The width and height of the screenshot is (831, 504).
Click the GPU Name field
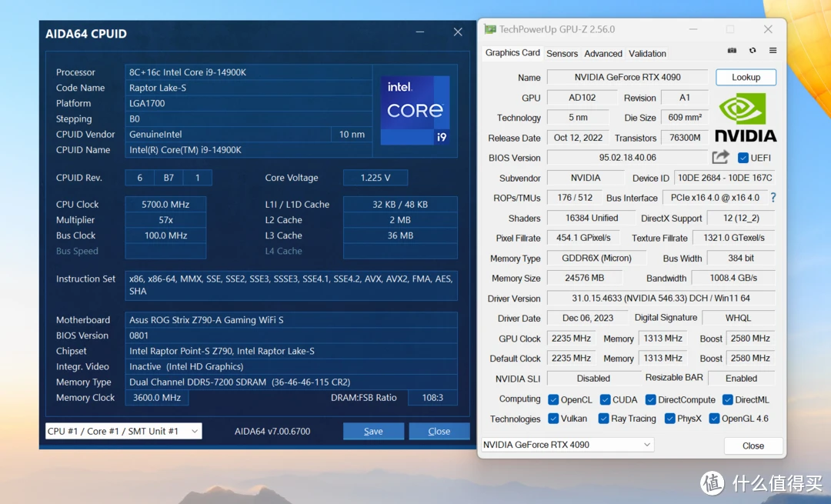[626, 77]
